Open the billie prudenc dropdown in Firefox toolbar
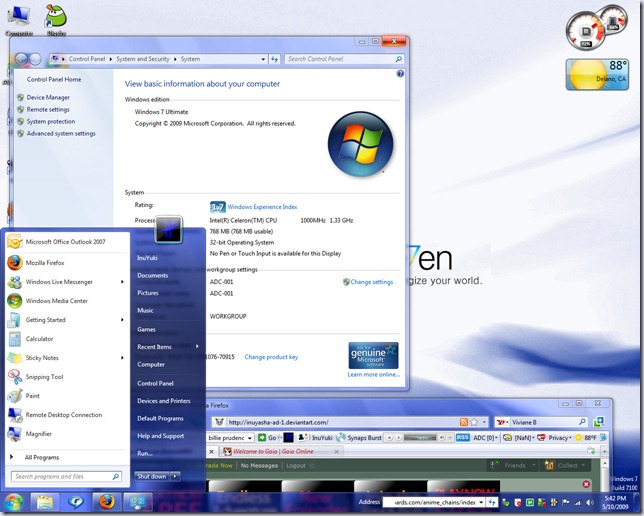 click(x=249, y=438)
